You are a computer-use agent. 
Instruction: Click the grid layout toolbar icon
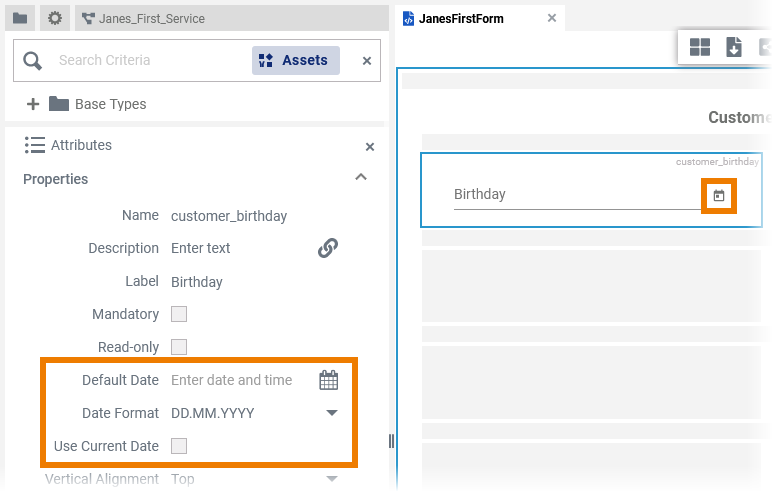(700, 47)
